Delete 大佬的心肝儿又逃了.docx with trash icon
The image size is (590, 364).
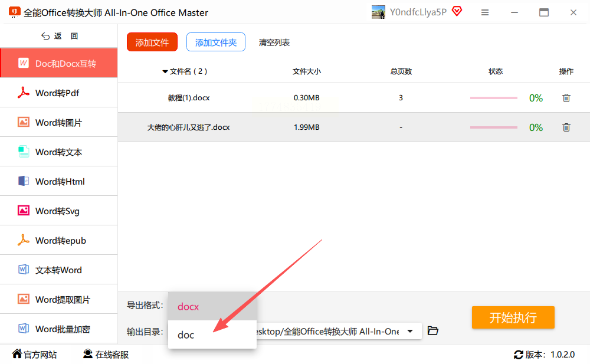[x=566, y=127]
